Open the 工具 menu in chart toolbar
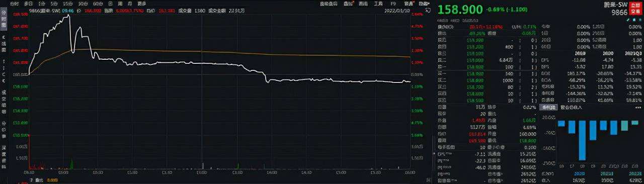Screen dimensions: 644x184 [378, 4]
